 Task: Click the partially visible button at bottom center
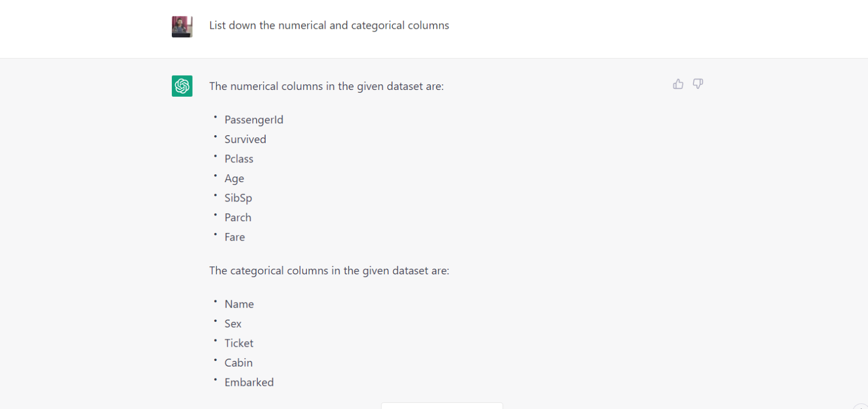coord(441,405)
